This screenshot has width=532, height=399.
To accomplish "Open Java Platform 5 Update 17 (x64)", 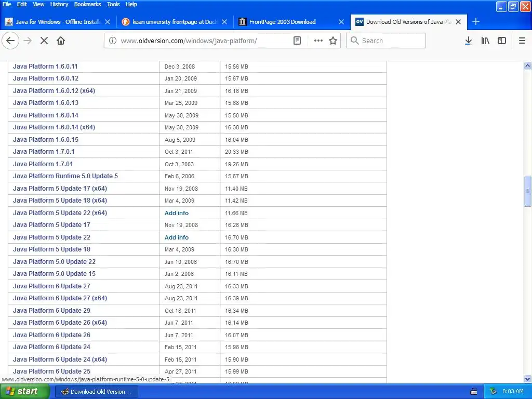I will (60, 189).
